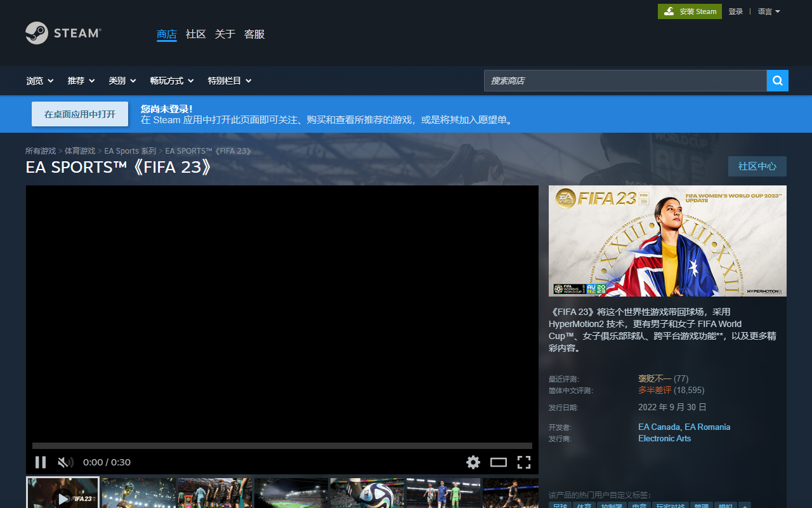Click the 0:00 / 0:30 video time display
Image resolution: width=812 pixels, height=508 pixels.
coord(107,462)
